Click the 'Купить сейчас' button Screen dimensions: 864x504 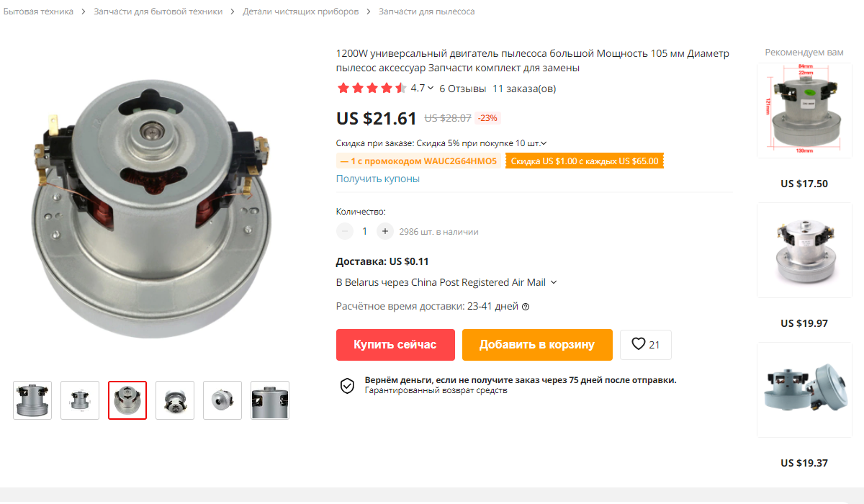(x=395, y=345)
